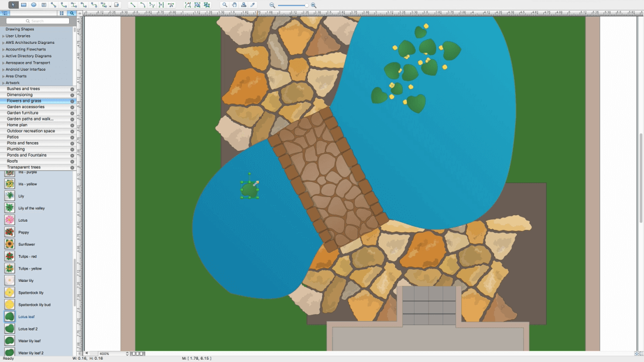Choose the direct connector tool
The image size is (644, 362).
pyautogui.click(x=53, y=5)
